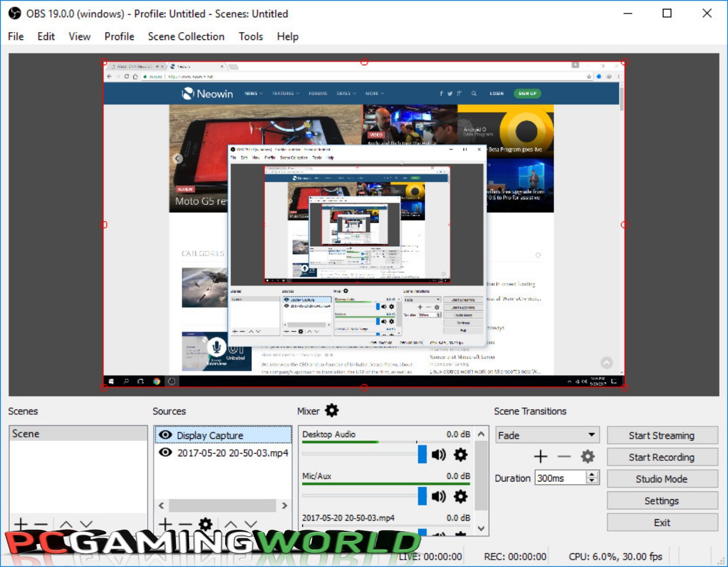Screen dimensions: 728x567
Task: Open source properties gear icon
Action: tap(206, 524)
